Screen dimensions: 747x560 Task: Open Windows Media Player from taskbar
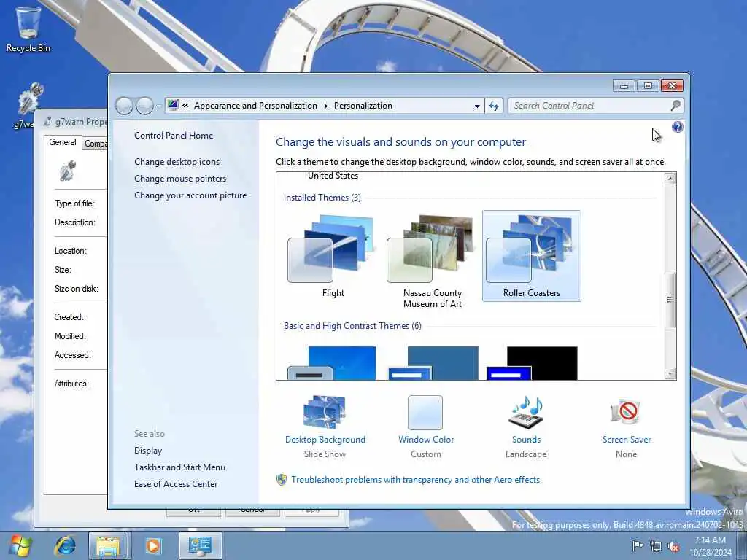tap(153, 545)
